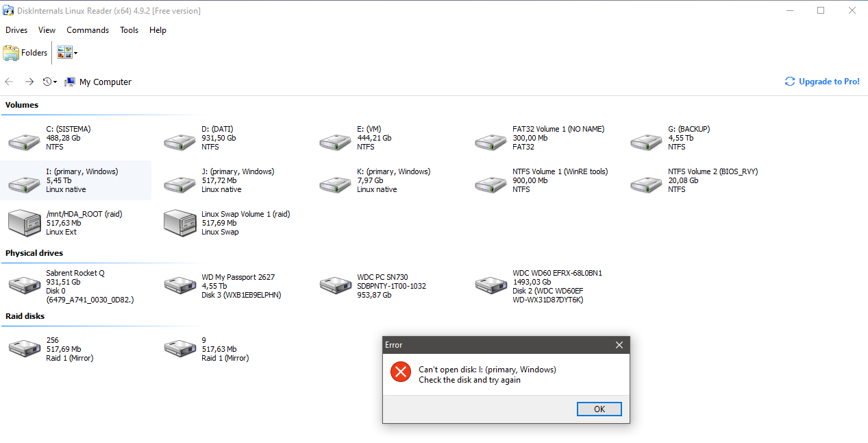Image resolution: width=868 pixels, height=443 pixels.
Task: Close the Error dialog with X
Action: tap(619, 345)
